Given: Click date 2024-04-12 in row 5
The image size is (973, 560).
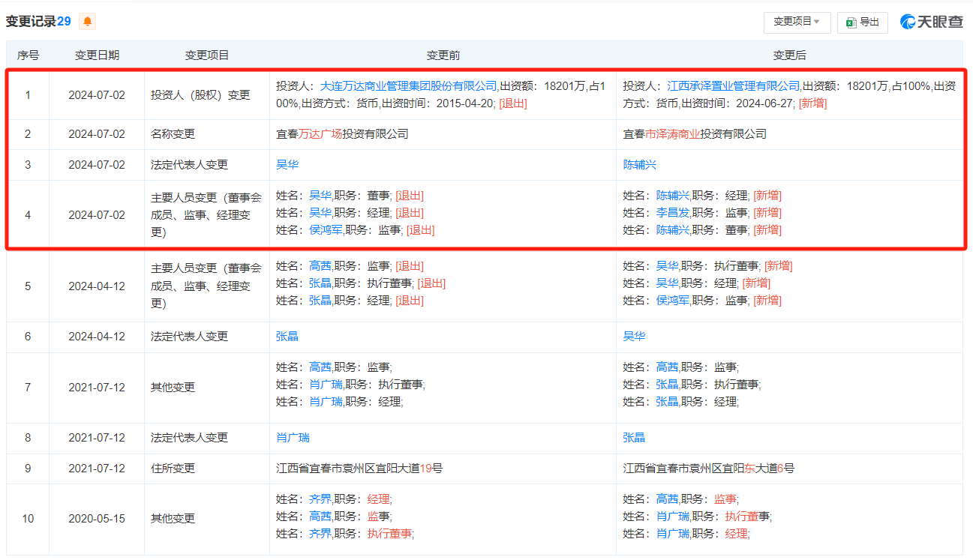Looking at the screenshot, I should click(x=97, y=286).
